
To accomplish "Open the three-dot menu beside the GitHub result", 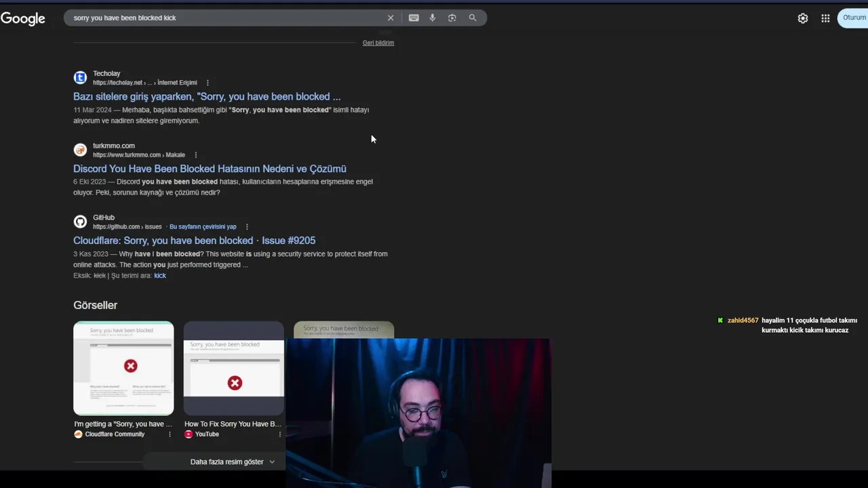I will point(247,226).
